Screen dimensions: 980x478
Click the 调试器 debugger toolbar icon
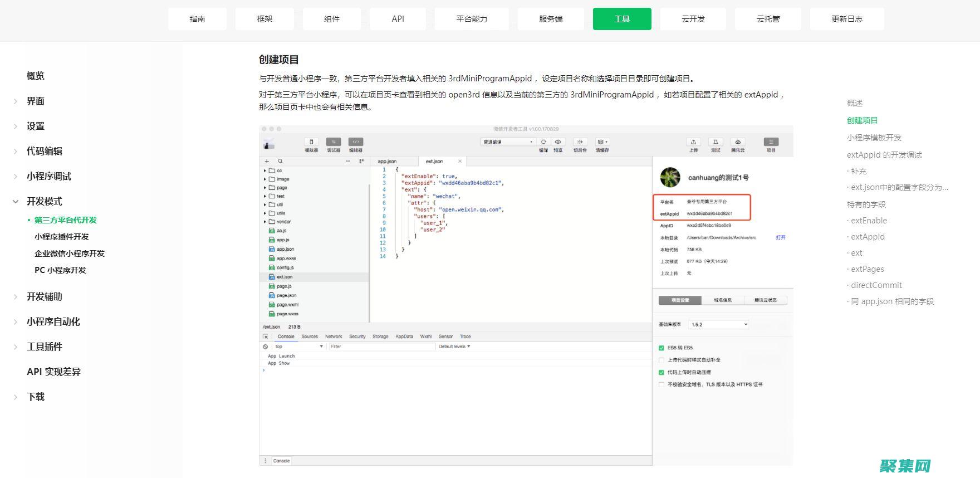click(x=334, y=142)
